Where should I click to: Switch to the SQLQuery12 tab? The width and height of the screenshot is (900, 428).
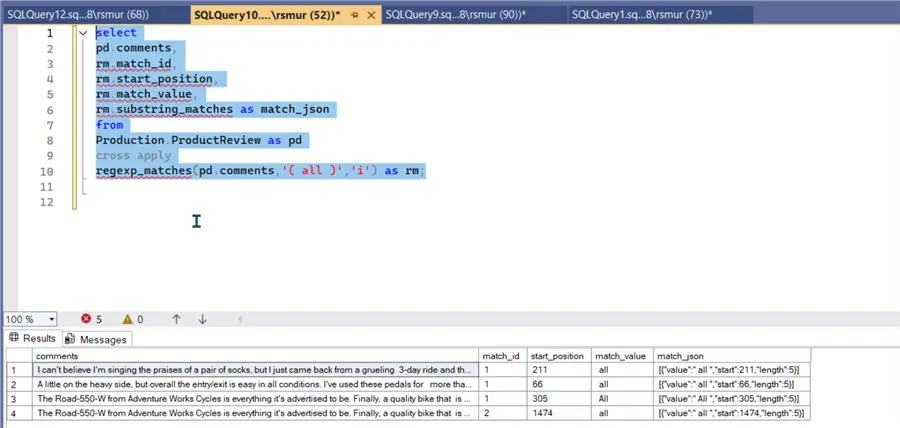(x=78, y=14)
